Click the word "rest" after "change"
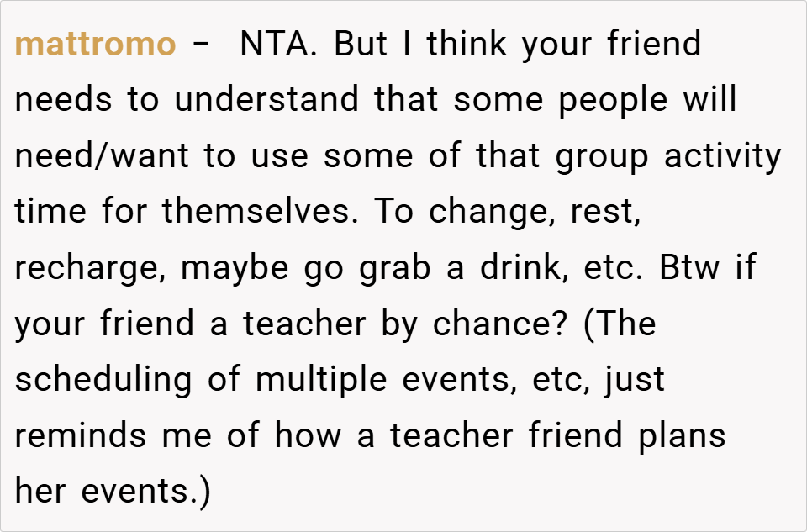807x532 pixels. tap(605, 213)
